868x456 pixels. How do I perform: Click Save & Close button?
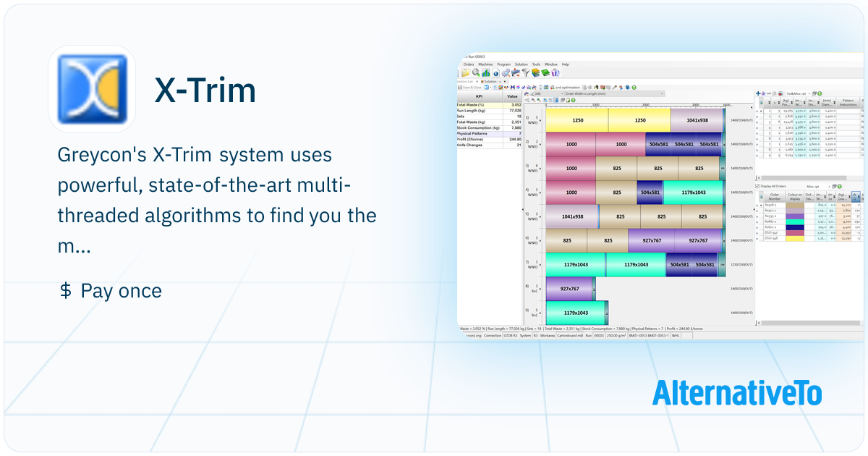[469, 88]
